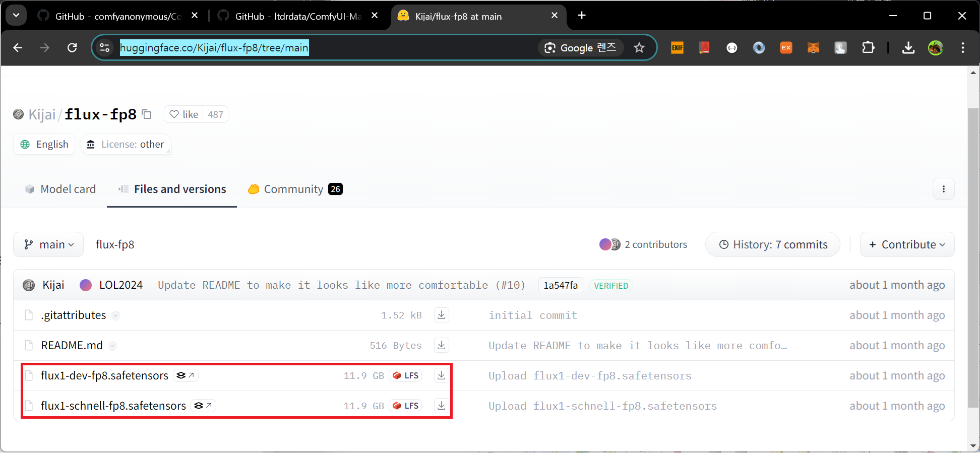Expand the main branch selector
Screen dimensions: 980x454
(48, 244)
